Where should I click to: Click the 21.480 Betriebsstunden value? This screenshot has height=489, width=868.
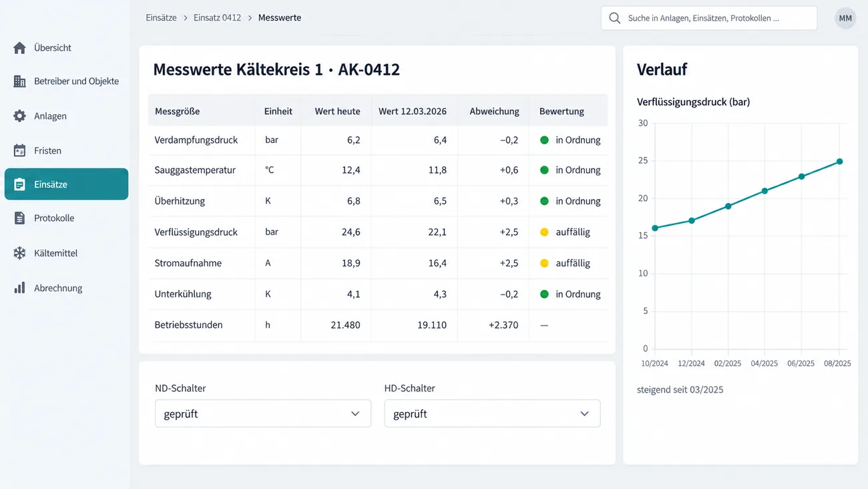pos(346,325)
